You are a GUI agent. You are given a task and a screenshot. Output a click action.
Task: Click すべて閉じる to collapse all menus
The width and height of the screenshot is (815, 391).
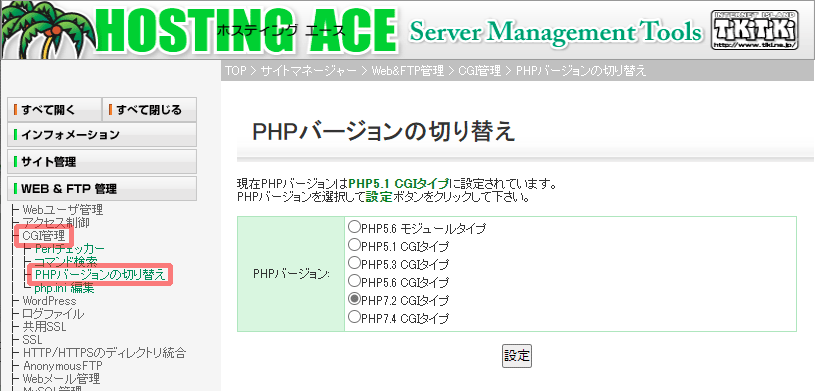150,110
